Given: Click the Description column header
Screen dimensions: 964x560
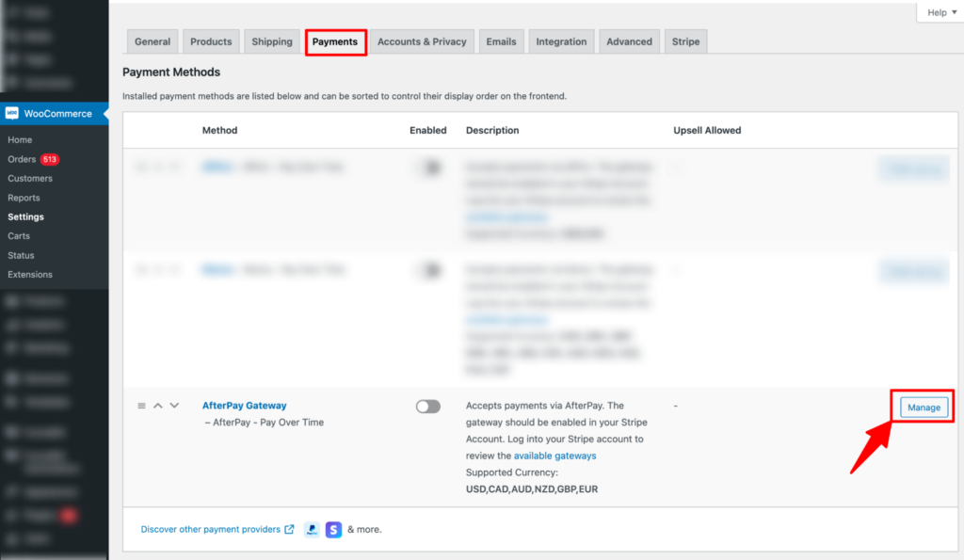Looking at the screenshot, I should pos(492,130).
